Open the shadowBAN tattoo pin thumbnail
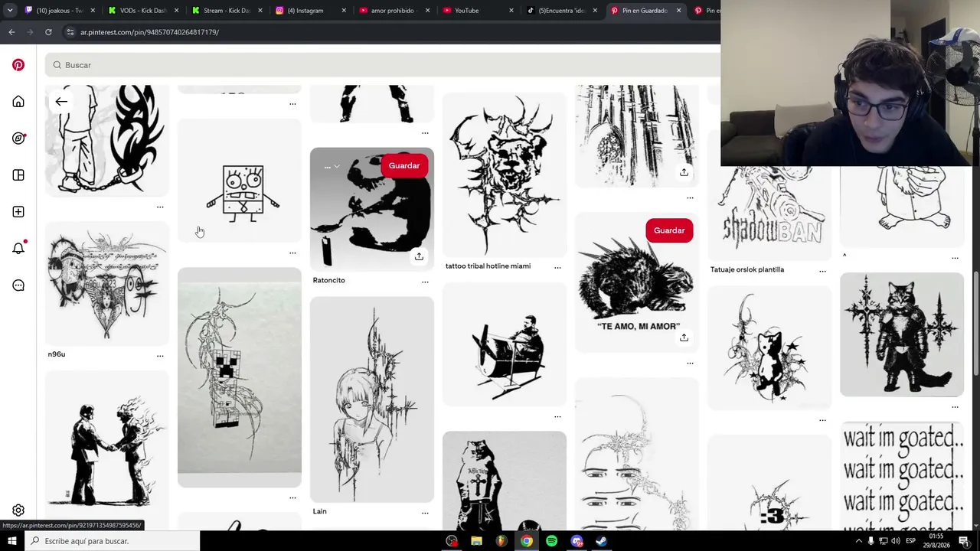The width and height of the screenshot is (980, 551). [x=769, y=213]
